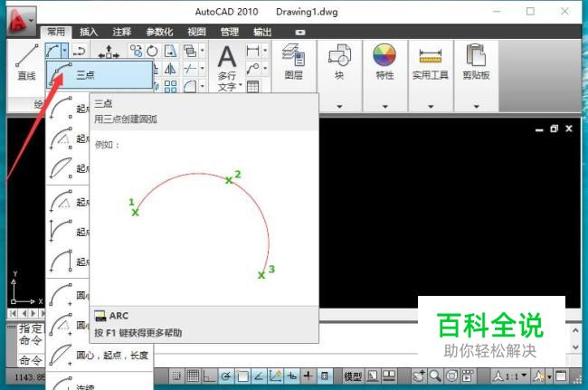The image size is (588, 390).
Task: Open the Clipboard (剪贴板) panel
Action: (476, 62)
